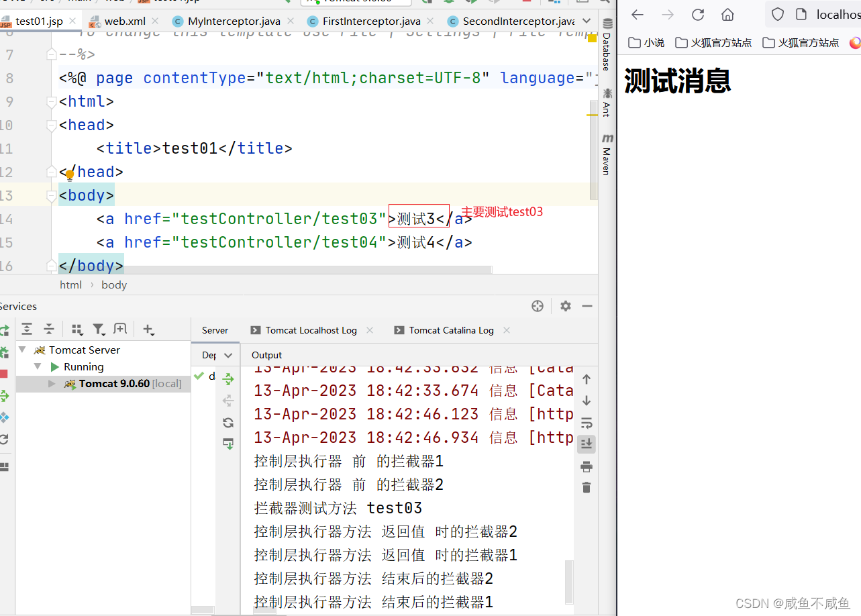
Task: Open the Filter menu in Services toolbar
Action: [x=99, y=329]
